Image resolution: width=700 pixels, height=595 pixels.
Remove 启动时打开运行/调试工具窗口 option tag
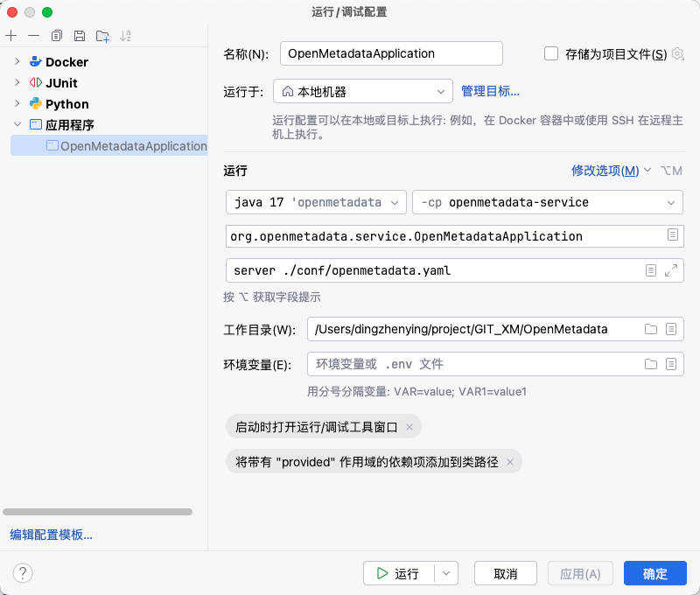[x=409, y=427]
